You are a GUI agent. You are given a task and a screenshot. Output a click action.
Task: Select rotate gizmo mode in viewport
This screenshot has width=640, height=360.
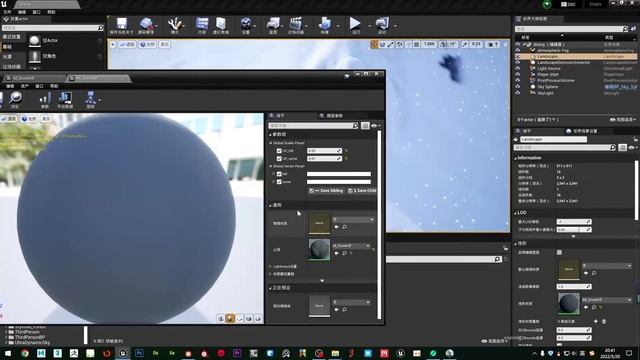[382, 44]
